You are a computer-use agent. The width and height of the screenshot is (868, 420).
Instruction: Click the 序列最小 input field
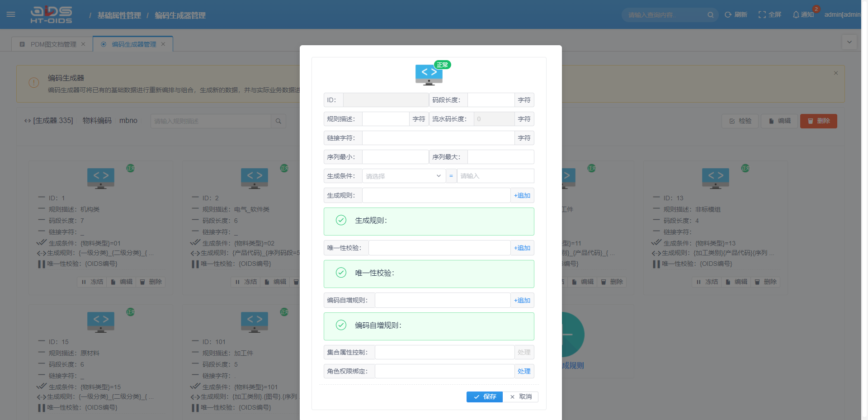[395, 157]
